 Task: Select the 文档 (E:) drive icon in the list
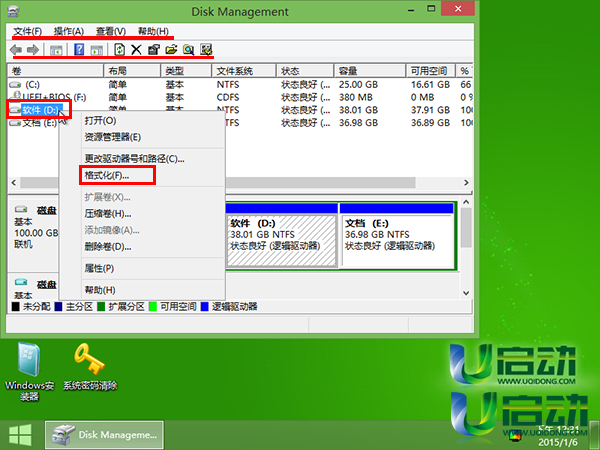pos(15,123)
